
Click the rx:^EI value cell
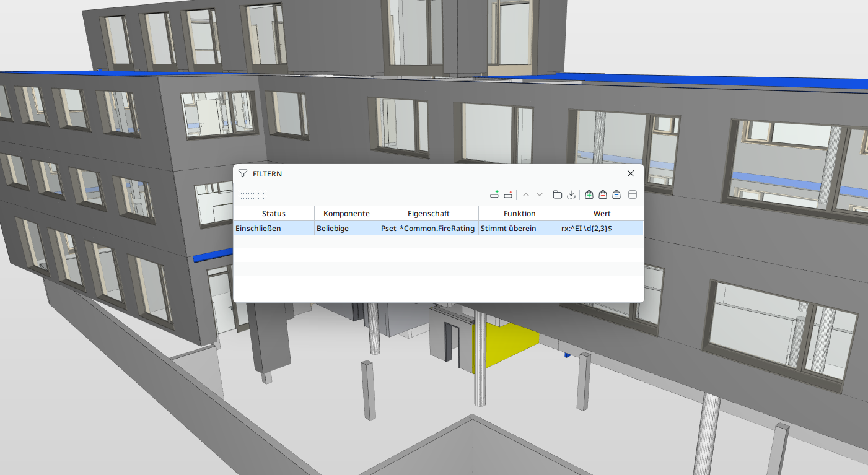click(x=601, y=229)
